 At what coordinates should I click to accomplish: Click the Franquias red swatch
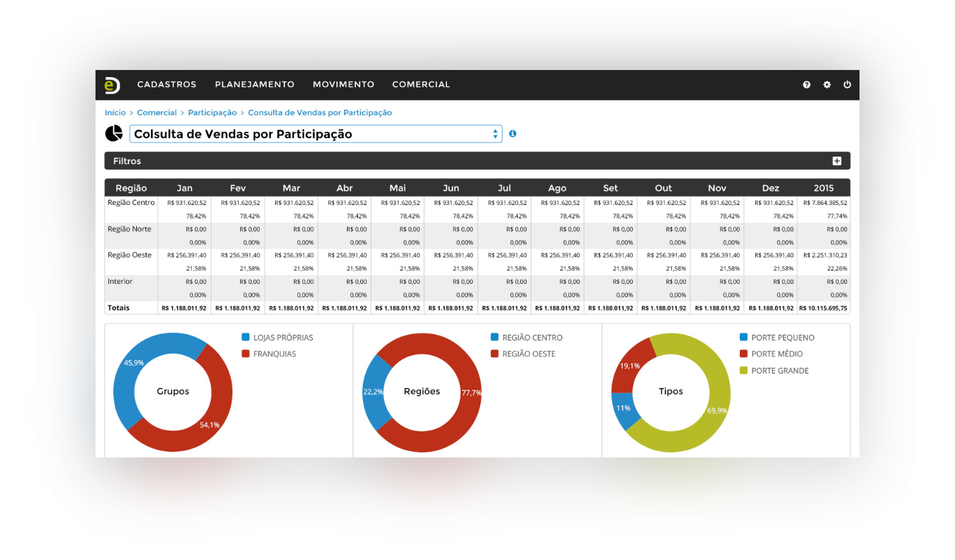coord(246,354)
